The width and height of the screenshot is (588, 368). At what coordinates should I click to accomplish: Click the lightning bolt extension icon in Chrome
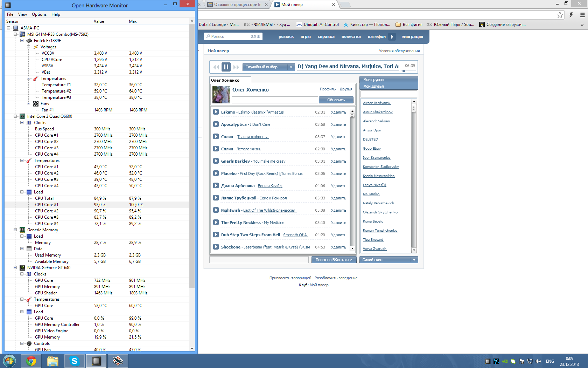571,15
